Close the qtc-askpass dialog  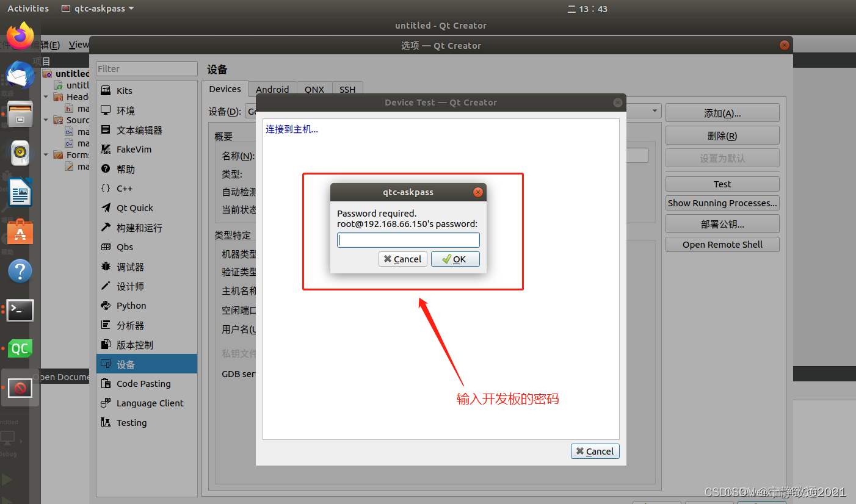(x=478, y=192)
